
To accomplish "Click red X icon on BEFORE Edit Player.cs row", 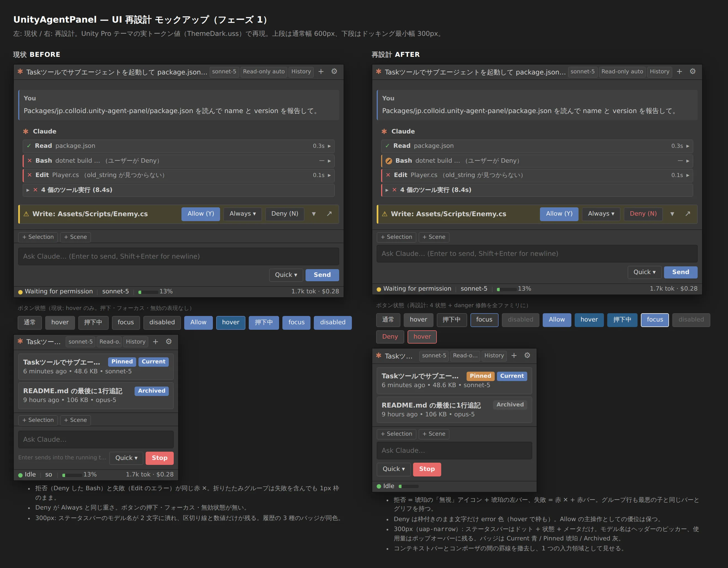I will [x=30, y=175].
